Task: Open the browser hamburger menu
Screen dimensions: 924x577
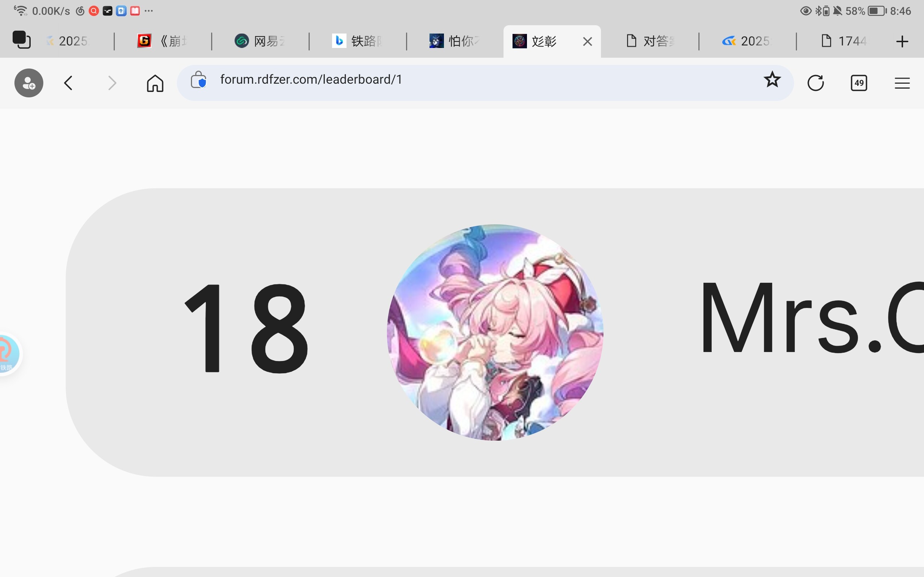Action: [x=902, y=83]
